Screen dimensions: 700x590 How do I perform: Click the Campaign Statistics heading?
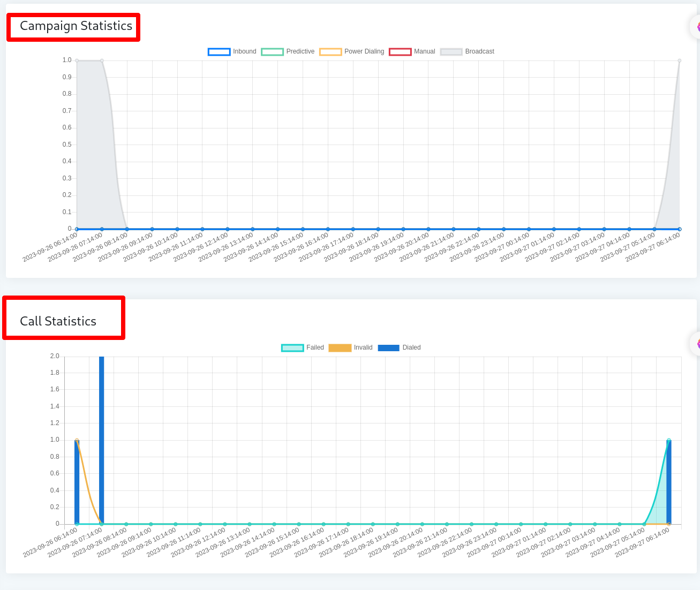[76, 26]
